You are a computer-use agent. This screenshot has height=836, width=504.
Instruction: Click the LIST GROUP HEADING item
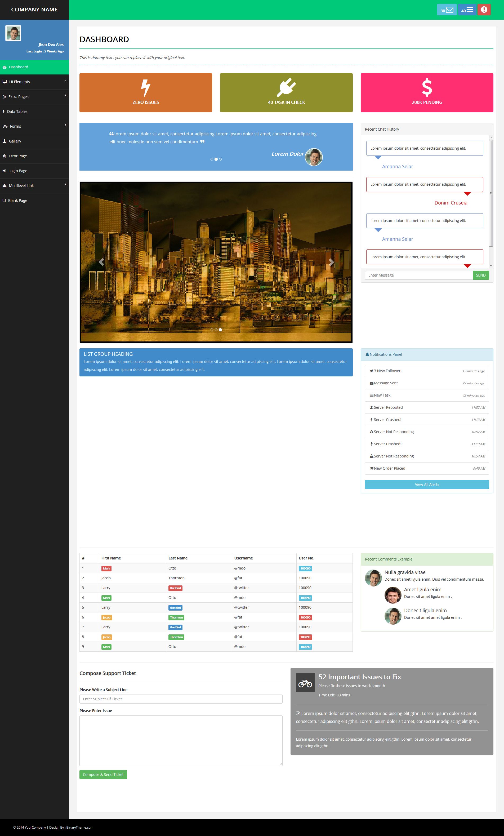click(x=216, y=362)
